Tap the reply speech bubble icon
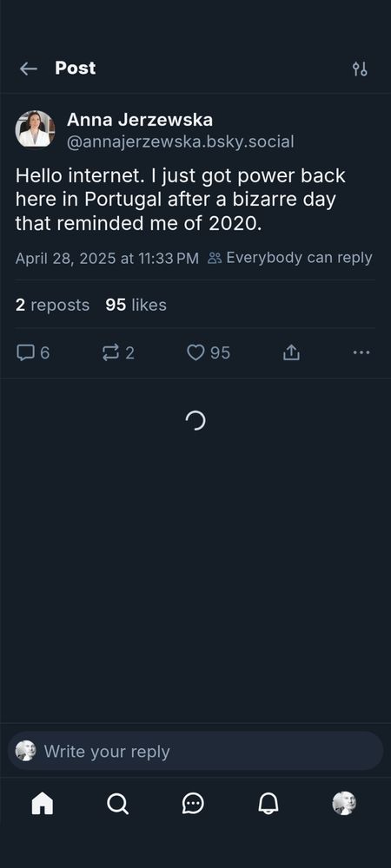Screen dimensions: 391x868 point(25,352)
